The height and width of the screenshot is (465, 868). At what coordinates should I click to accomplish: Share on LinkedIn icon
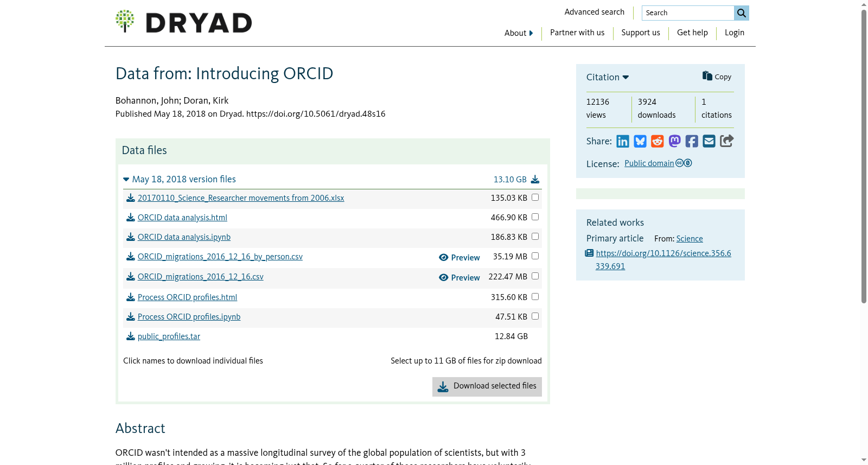tap(623, 142)
